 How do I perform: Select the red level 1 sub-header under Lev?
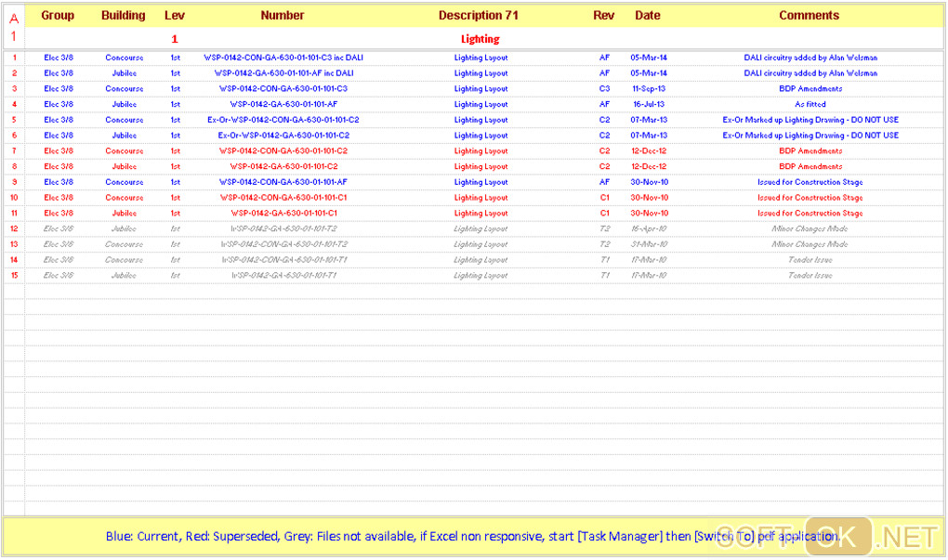[174, 39]
